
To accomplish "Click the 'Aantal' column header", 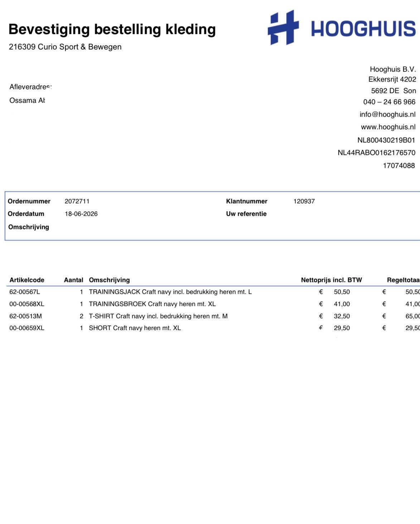I will coord(73,280).
